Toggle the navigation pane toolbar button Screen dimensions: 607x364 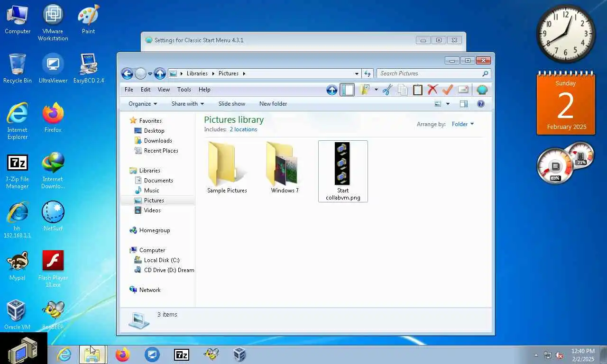tap(347, 90)
